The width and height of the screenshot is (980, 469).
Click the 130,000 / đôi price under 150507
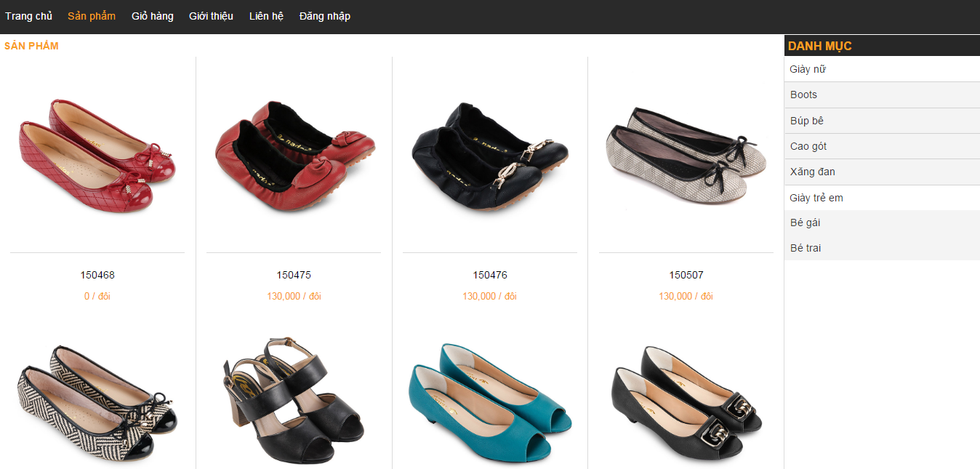(x=686, y=296)
